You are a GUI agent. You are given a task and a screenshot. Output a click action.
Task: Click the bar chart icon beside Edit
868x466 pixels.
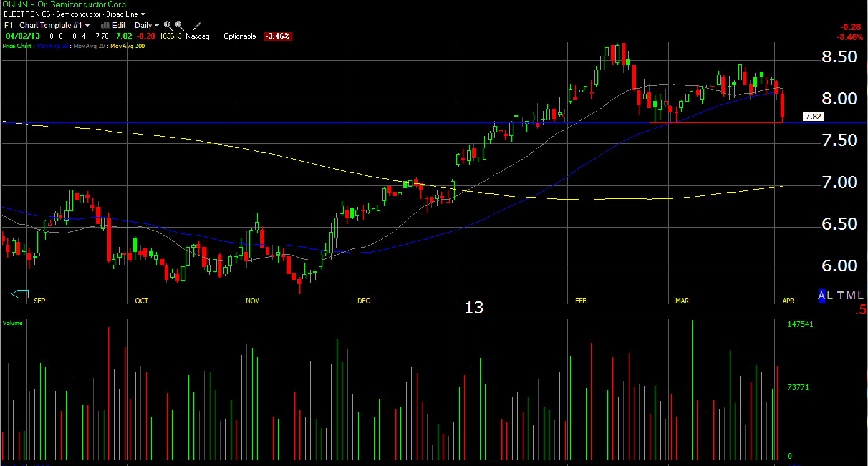tap(105, 26)
